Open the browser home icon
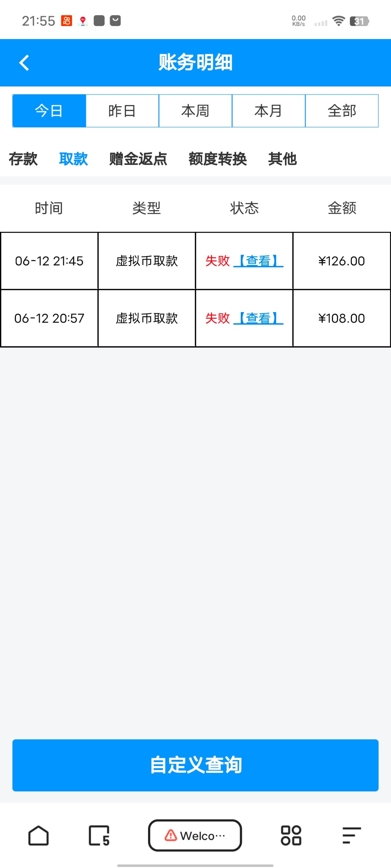The height and width of the screenshot is (868, 391). [38, 835]
